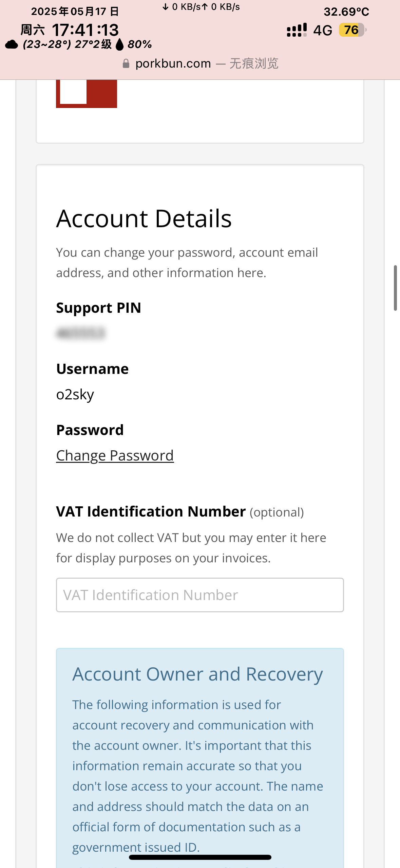400x868 pixels.
Task: Click the Account Details heading
Action: point(144,218)
